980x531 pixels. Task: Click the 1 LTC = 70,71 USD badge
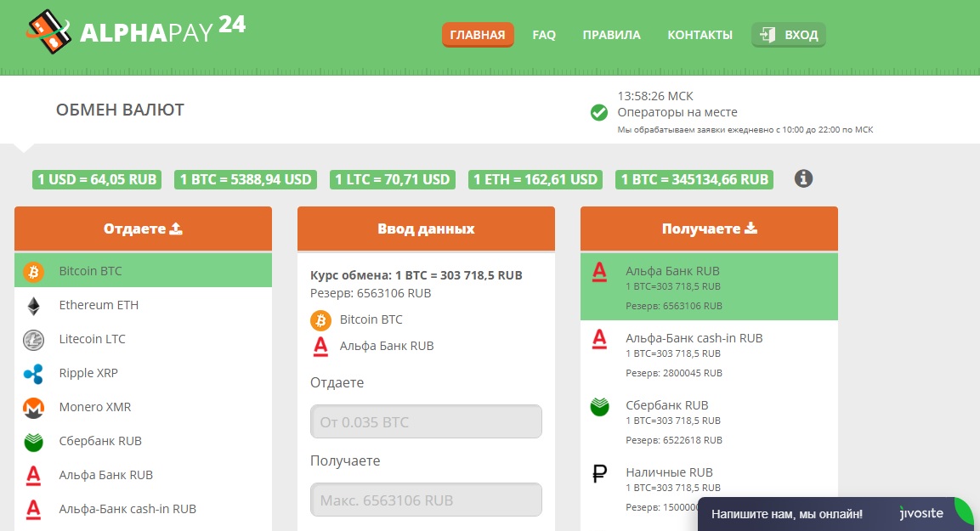coord(393,179)
